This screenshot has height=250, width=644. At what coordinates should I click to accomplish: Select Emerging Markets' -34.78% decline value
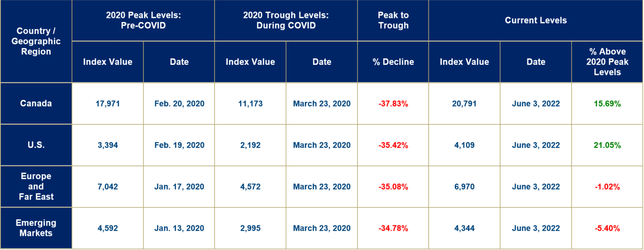pos(393,228)
